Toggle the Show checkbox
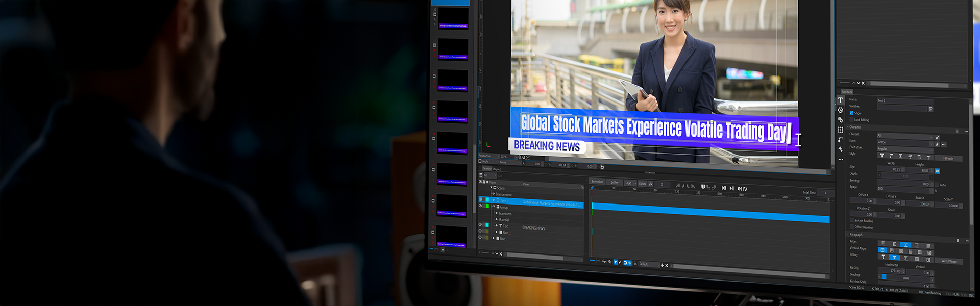Image resolution: width=980 pixels, height=306 pixels. (851, 113)
